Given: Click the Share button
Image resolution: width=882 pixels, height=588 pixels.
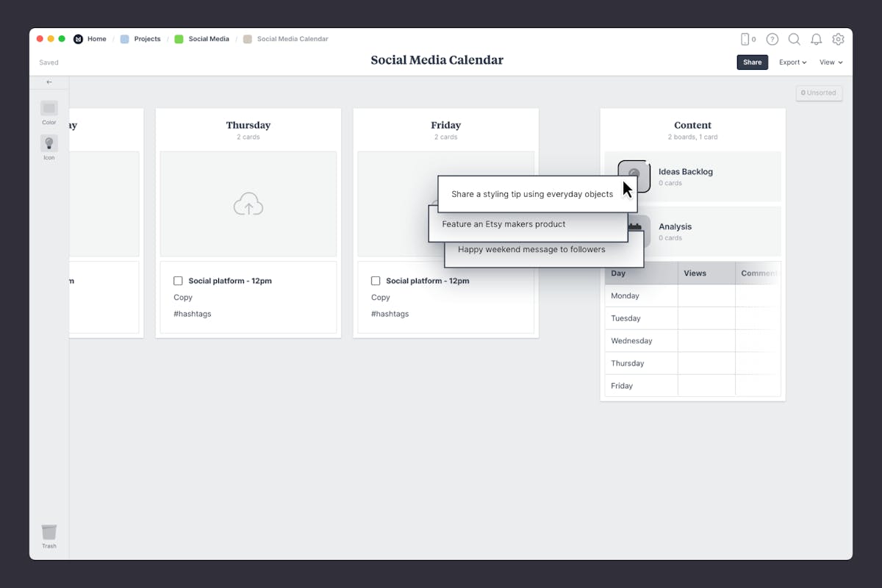Looking at the screenshot, I should click(x=752, y=62).
